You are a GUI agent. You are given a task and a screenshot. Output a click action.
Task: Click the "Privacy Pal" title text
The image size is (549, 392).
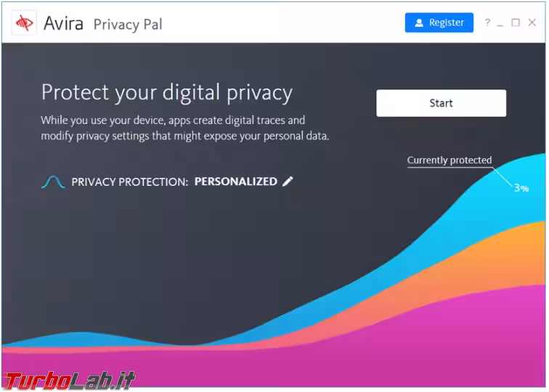pyautogui.click(x=128, y=25)
